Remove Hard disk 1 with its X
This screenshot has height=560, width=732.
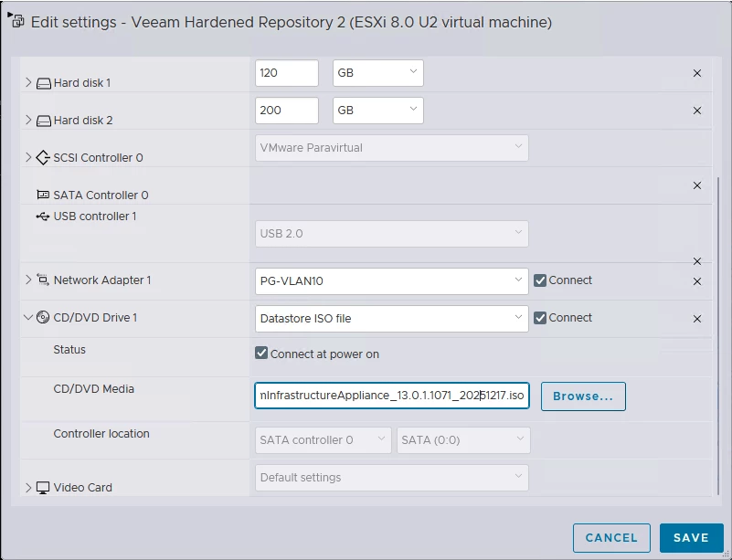pyautogui.click(x=697, y=73)
